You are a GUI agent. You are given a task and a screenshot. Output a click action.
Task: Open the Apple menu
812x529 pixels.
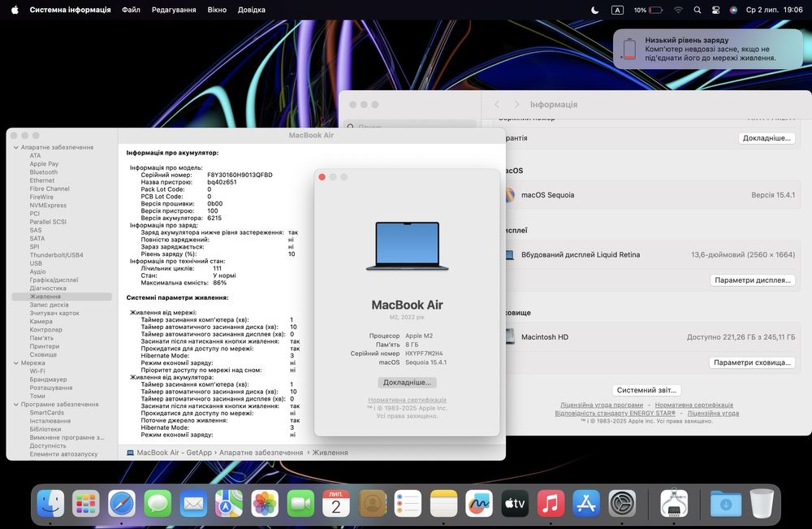pos(15,9)
